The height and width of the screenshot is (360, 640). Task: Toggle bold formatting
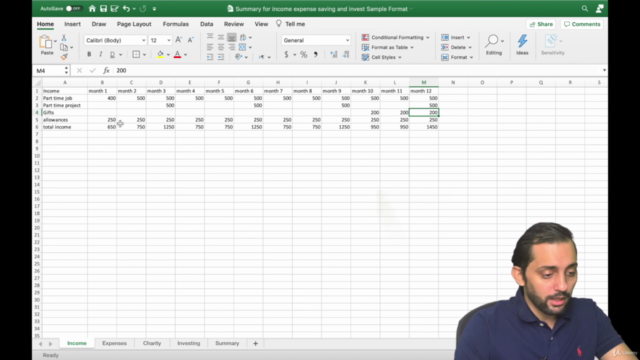pos(89,54)
